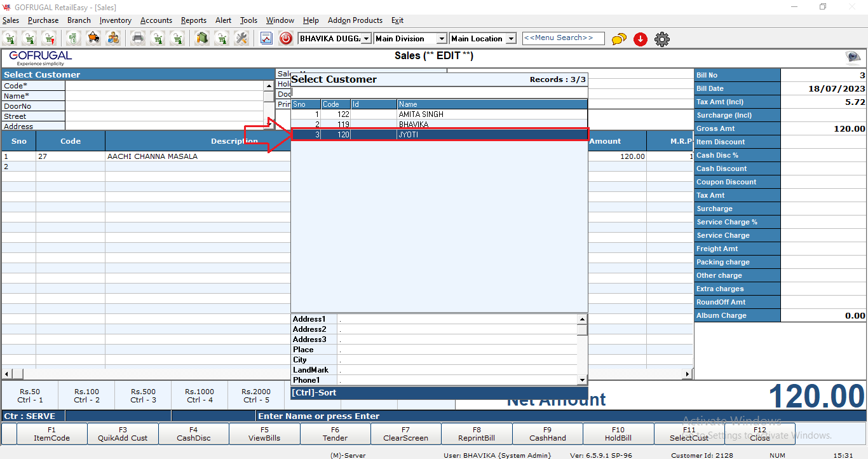Viewport: 868px width, 459px height.
Task: Open the chart report toolbar icon
Action: tap(266, 39)
